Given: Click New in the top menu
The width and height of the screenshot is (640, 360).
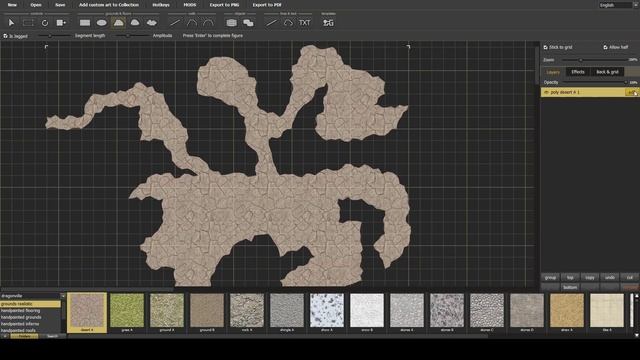Looking at the screenshot, I should tap(12, 5).
